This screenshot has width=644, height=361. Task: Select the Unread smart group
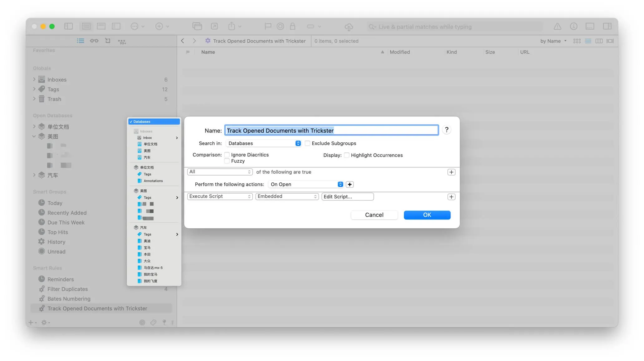click(x=101, y=251)
